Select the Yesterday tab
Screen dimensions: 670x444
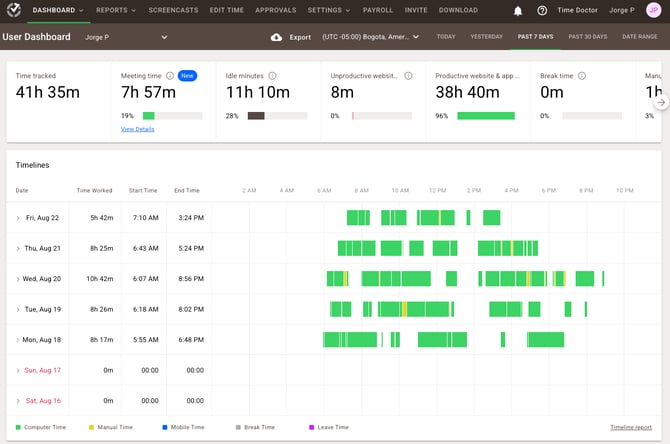click(x=486, y=37)
